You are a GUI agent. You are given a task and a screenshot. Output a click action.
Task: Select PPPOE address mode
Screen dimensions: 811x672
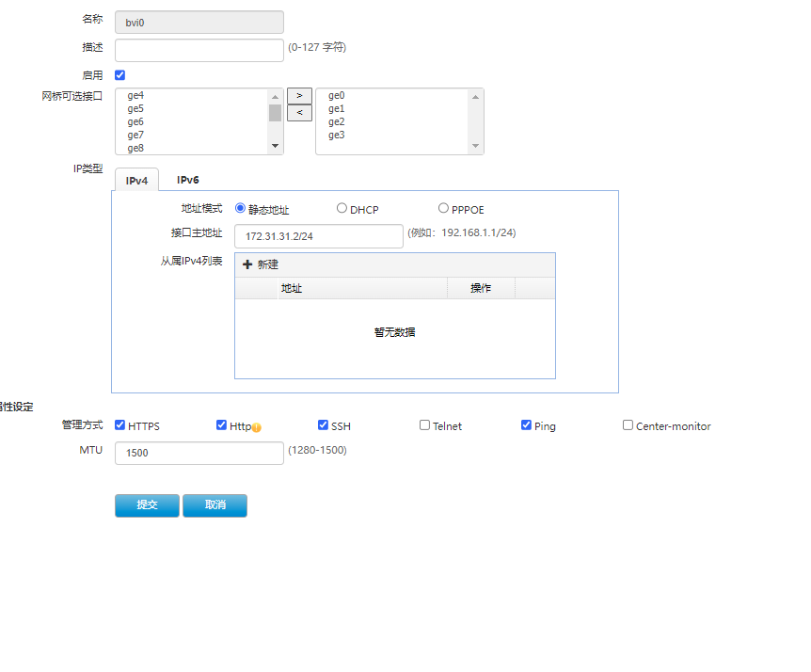click(x=443, y=208)
